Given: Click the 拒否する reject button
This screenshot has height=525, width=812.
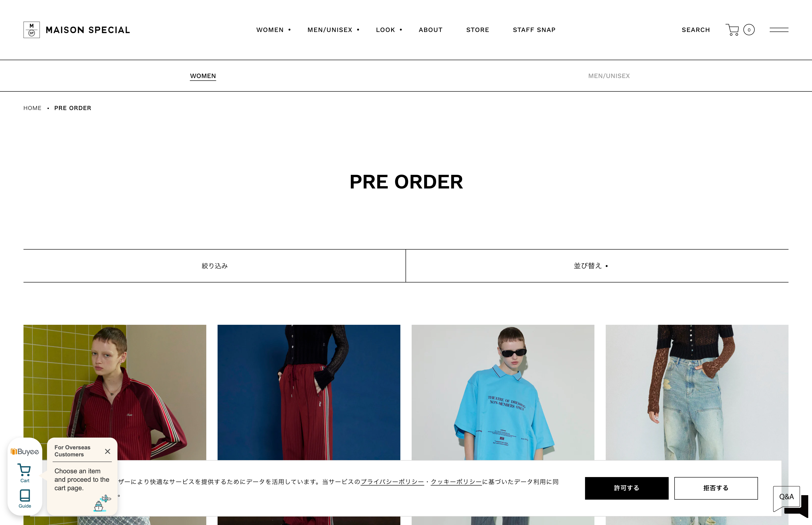Looking at the screenshot, I should point(716,488).
